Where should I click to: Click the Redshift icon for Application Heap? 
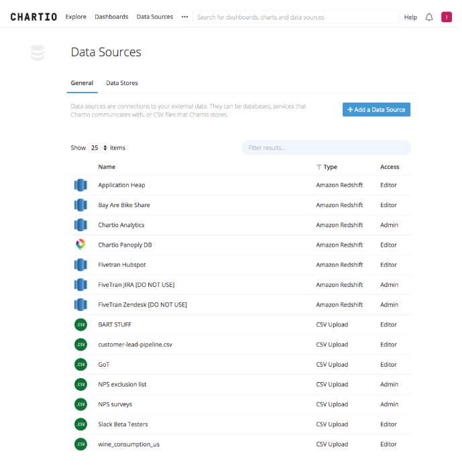pos(80,185)
